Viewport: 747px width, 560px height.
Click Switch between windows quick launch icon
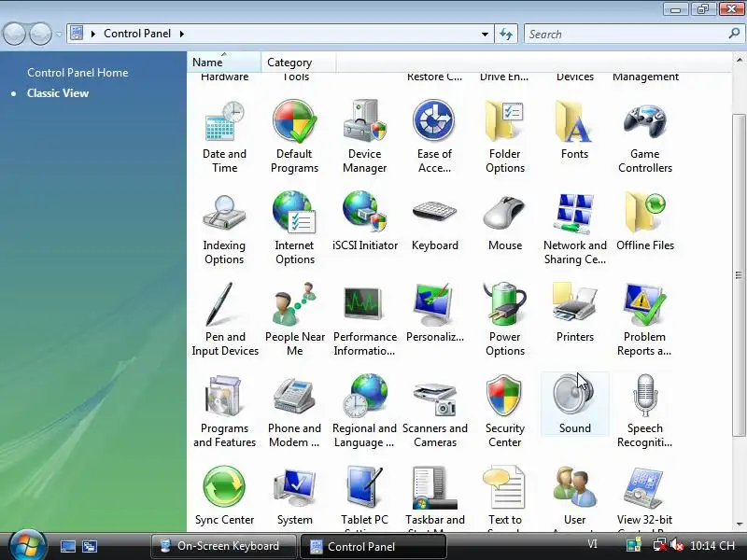[x=89, y=546]
